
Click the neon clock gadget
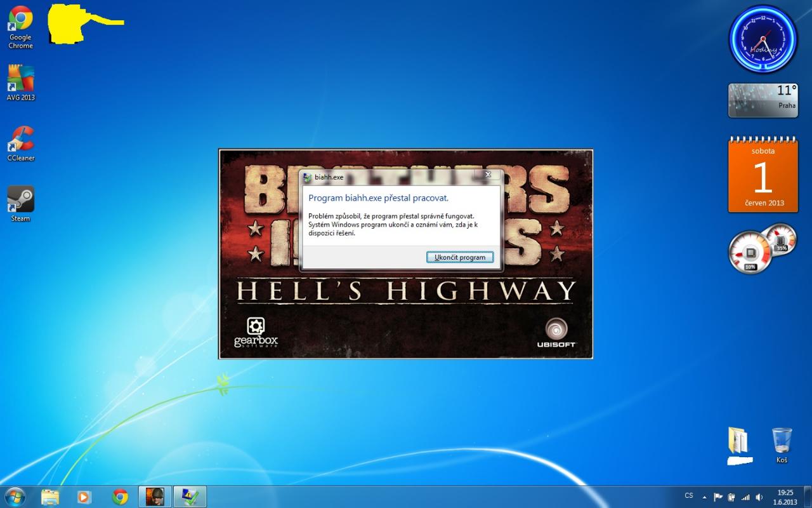(x=762, y=39)
